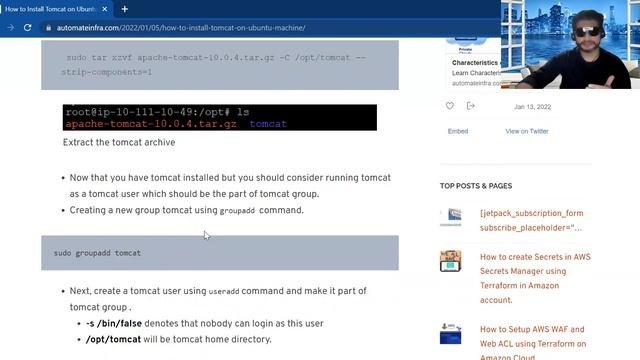Viewport: 640px width, 360px height.
Task: Click the webcam video overlay of the presenter
Action: (570, 44)
